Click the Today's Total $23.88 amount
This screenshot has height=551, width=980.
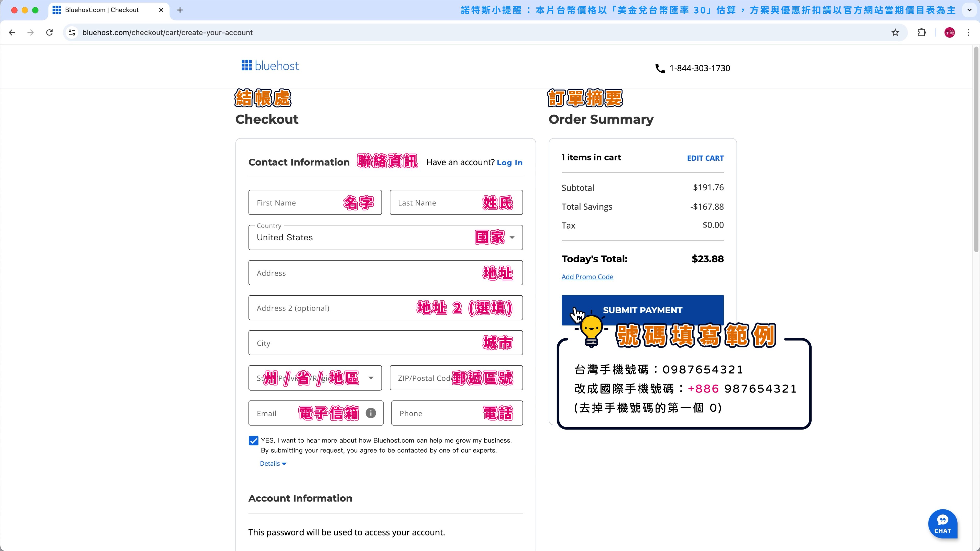tap(708, 259)
